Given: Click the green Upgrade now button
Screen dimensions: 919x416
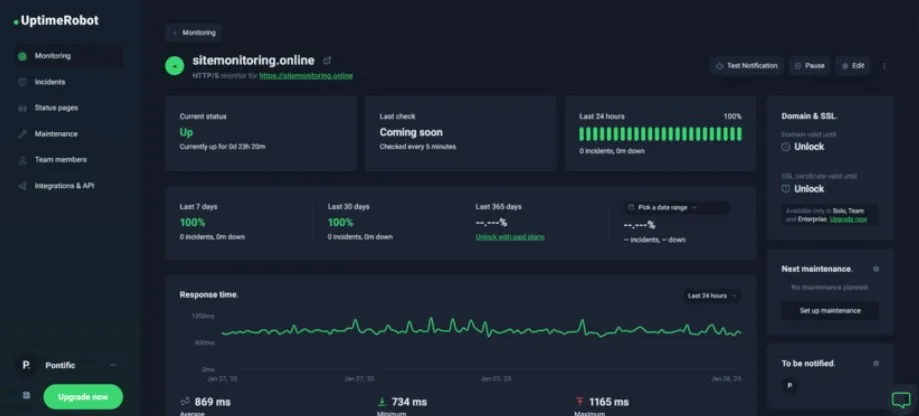Looking at the screenshot, I should [83, 397].
